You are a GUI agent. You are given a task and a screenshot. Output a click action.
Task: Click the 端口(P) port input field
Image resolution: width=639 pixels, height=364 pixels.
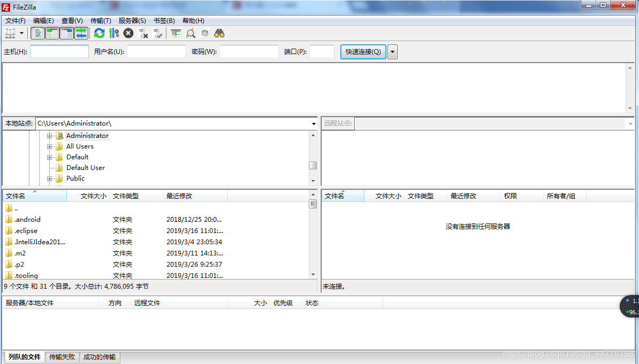tap(322, 52)
